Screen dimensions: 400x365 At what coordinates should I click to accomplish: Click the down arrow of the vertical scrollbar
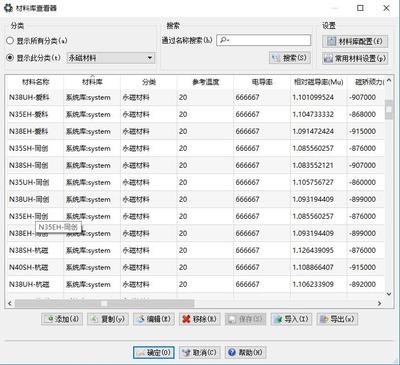click(x=389, y=294)
